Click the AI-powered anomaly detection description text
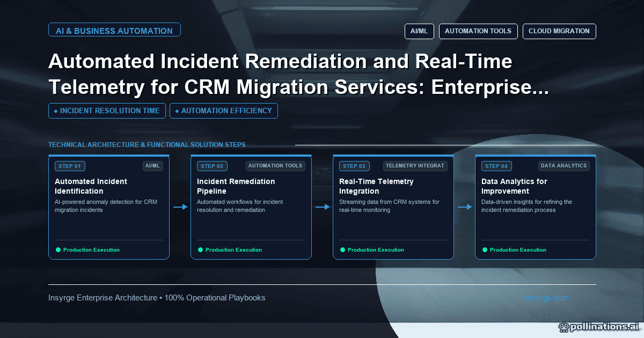Screen dimensions: 644x338 tap(106, 206)
